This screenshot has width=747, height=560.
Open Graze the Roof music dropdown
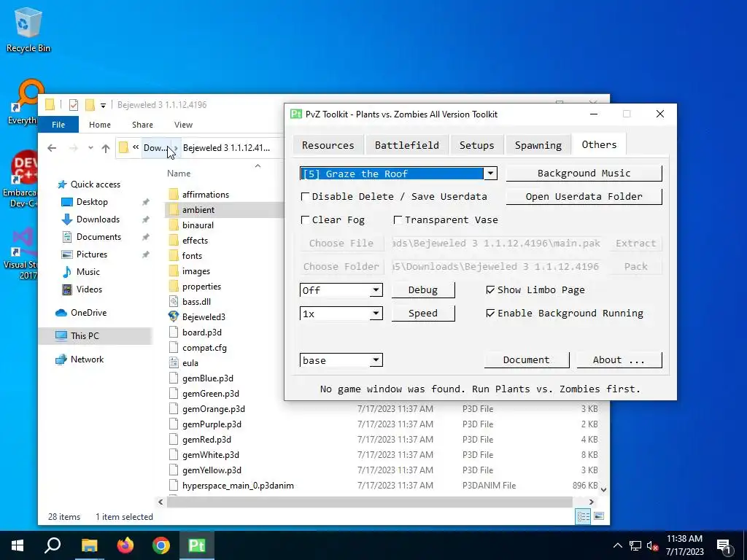(490, 174)
